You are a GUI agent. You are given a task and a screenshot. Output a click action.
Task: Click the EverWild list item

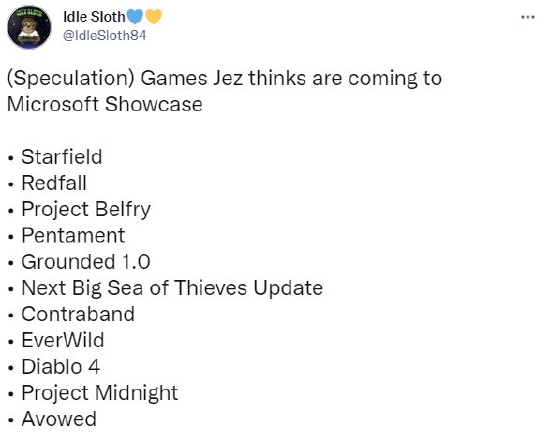click(63, 340)
